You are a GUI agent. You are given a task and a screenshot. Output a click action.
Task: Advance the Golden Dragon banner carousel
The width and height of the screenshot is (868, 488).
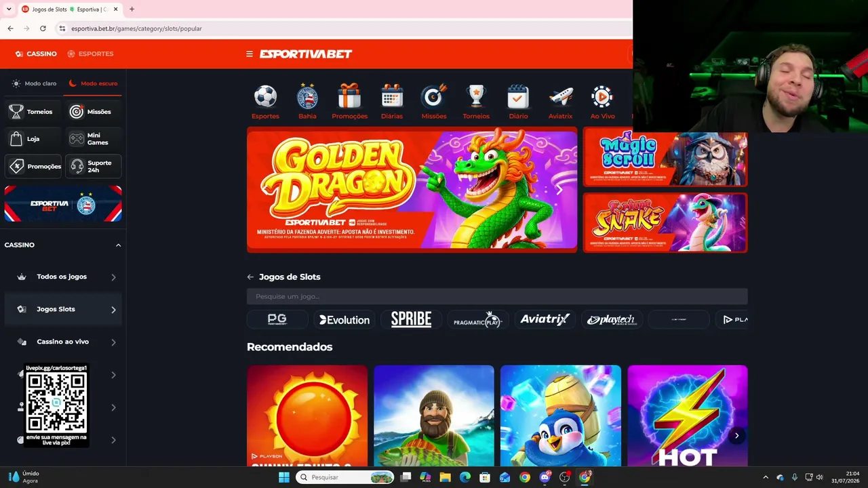point(559,190)
